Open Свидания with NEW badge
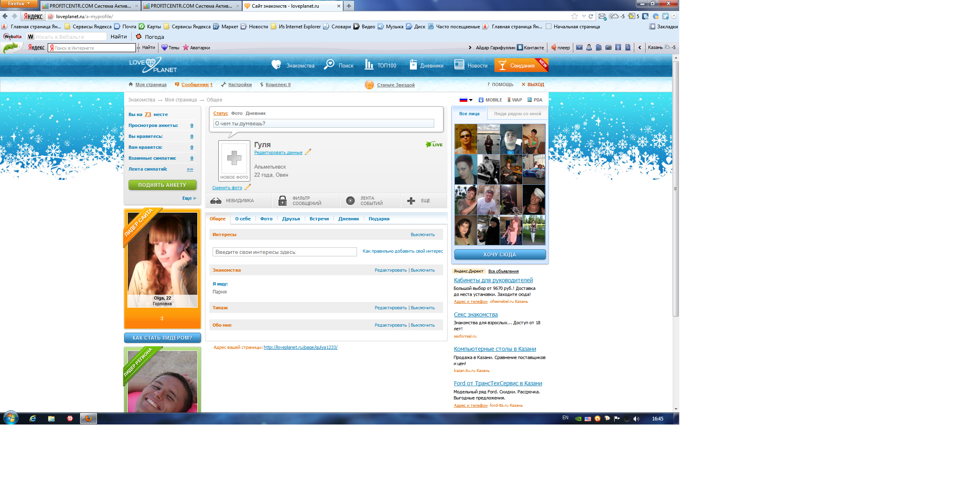 tap(521, 65)
